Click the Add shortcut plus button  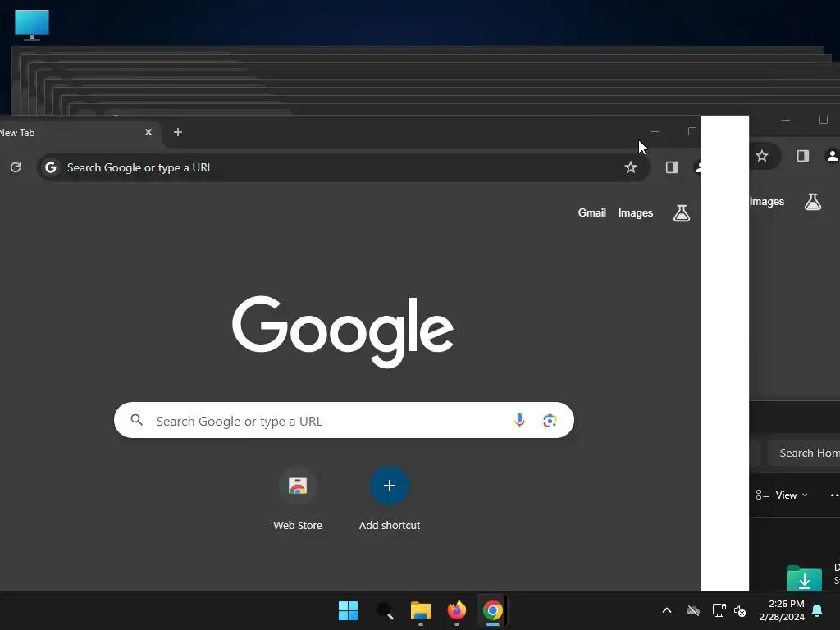(x=390, y=486)
